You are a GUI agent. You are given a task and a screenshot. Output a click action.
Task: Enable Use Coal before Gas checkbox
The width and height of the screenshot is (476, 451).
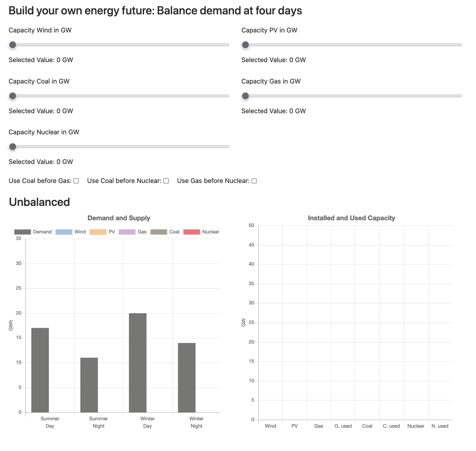[76, 181]
